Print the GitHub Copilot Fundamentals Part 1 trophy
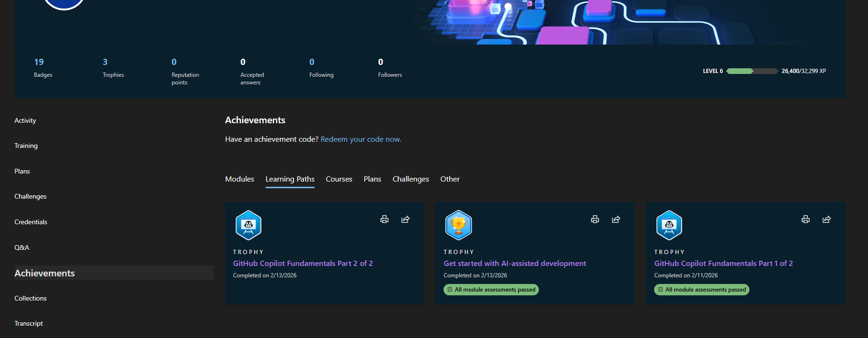The height and width of the screenshot is (338, 868). tap(805, 219)
